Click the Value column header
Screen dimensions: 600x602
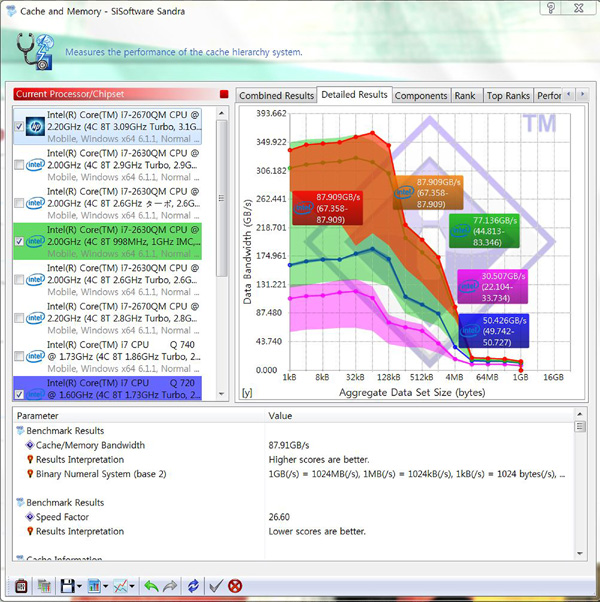(x=419, y=416)
